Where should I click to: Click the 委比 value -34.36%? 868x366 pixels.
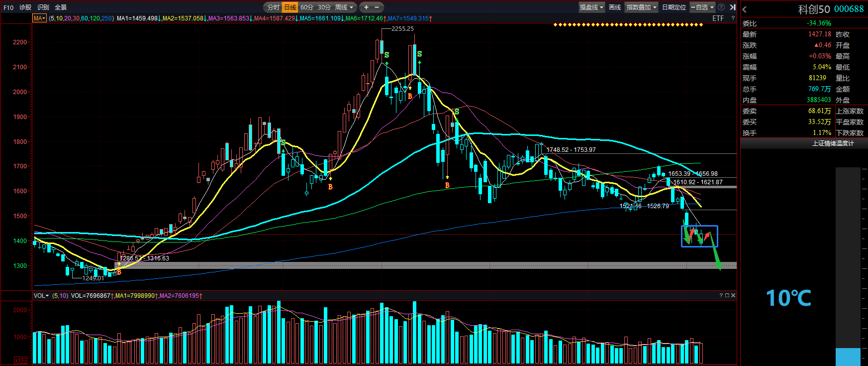[819, 23]
